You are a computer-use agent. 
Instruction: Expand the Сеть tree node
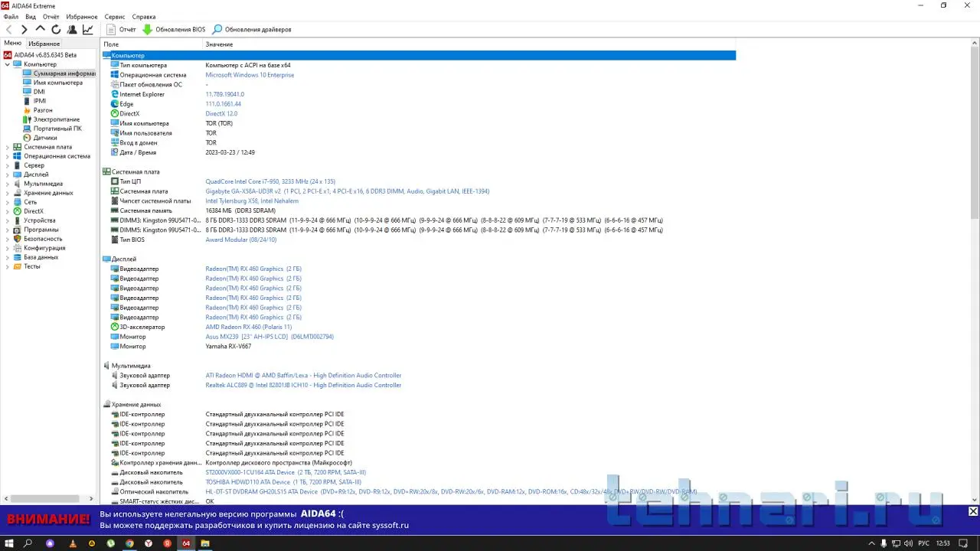click(x=8, y=202)
